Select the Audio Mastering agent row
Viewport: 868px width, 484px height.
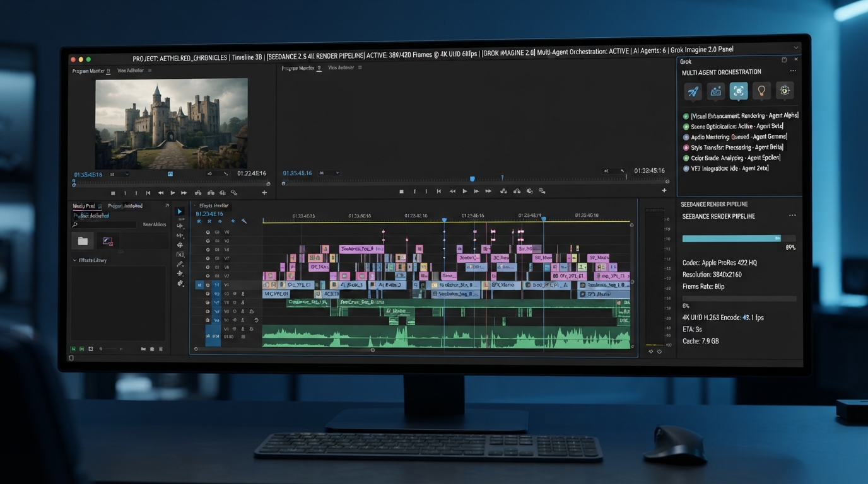735,137
